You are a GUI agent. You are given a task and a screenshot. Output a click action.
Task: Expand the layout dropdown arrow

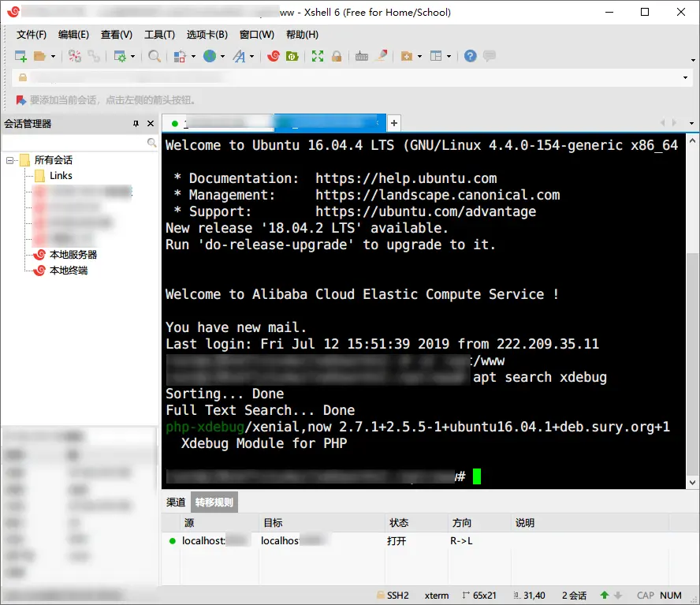pos(449,56)
